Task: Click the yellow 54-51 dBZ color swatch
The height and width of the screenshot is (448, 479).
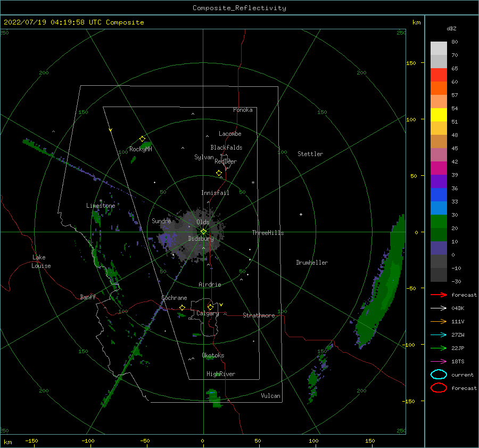Action: pyautogui.click(x=439, y=115)
